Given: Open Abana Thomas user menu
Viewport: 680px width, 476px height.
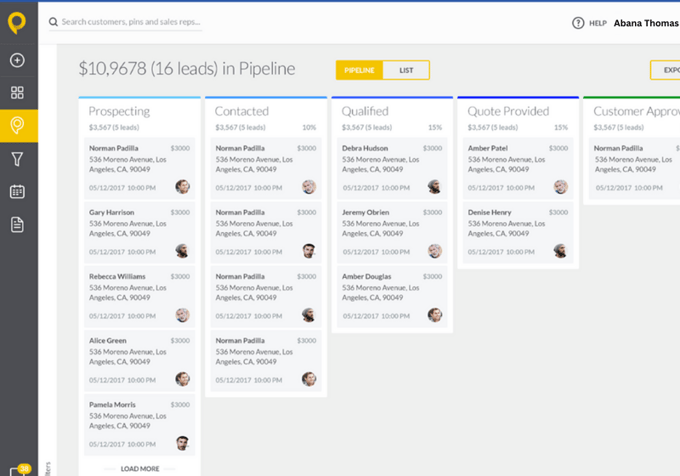Looking at the screenshot, I should click(x=646, y=23).
